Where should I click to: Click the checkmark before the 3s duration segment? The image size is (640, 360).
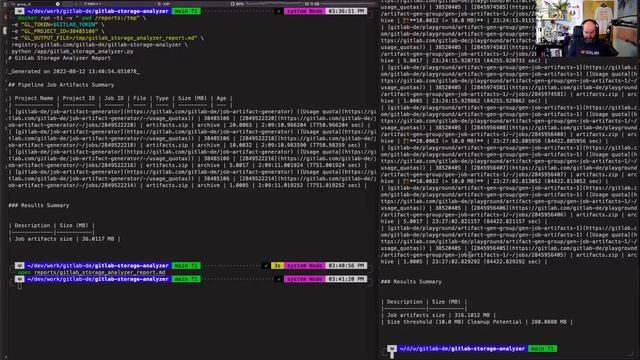266,266
